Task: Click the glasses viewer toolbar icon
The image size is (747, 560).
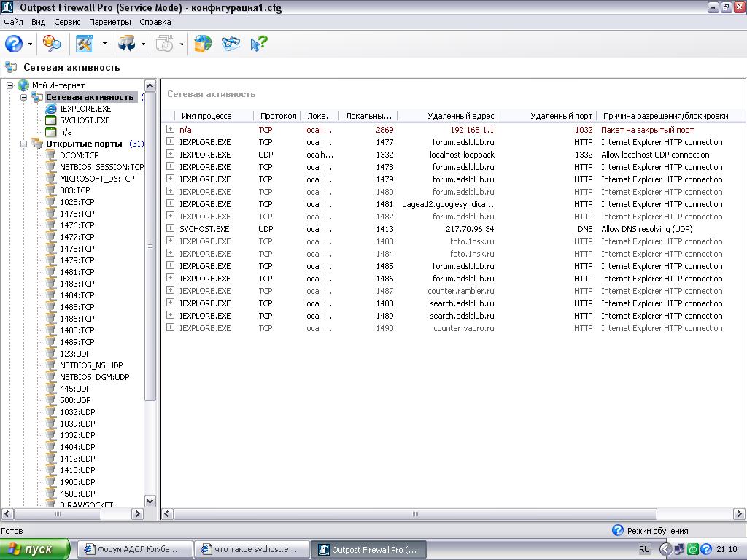Action: (231, 44)
